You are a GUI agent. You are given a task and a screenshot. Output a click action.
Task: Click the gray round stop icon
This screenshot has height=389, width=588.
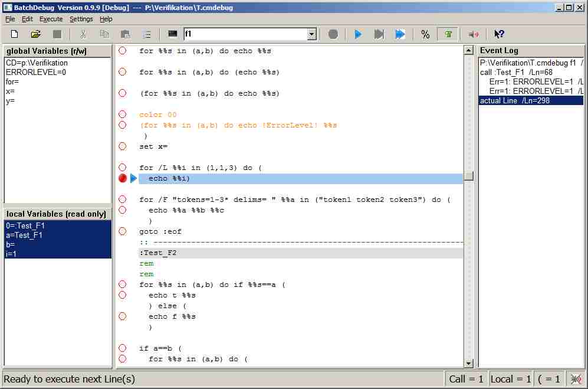tap(333, 34)
